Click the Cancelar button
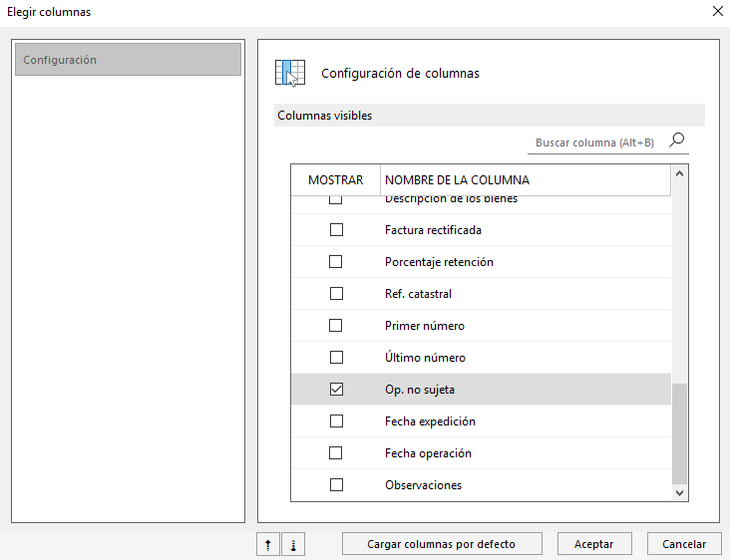 684,544
